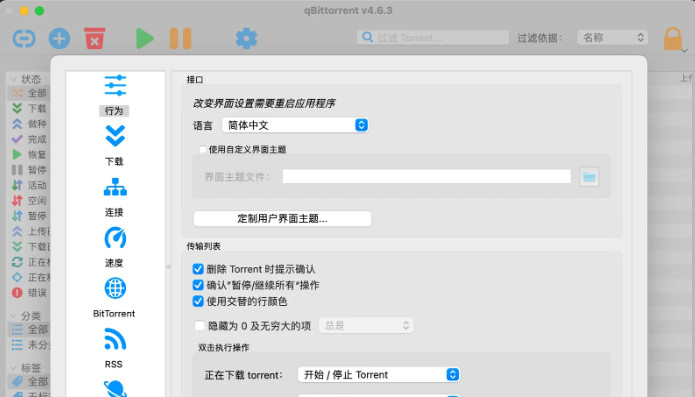The height and width of the screenshot is (397, 695).
Task: Click the orange lock icon
Action: tap(672, 39)
